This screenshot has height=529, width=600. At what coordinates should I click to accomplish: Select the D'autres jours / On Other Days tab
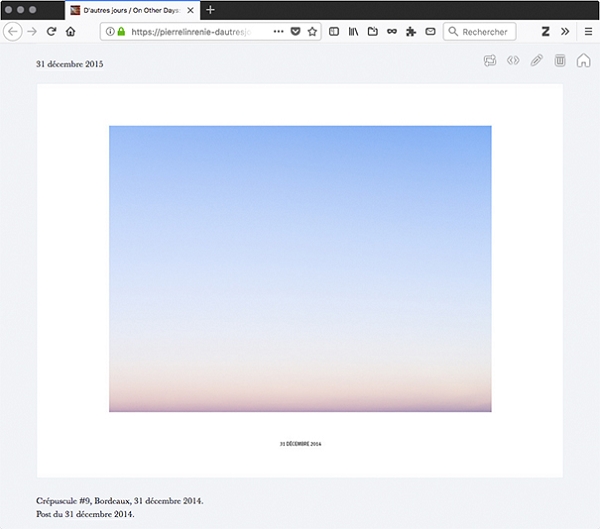point(130,9)
